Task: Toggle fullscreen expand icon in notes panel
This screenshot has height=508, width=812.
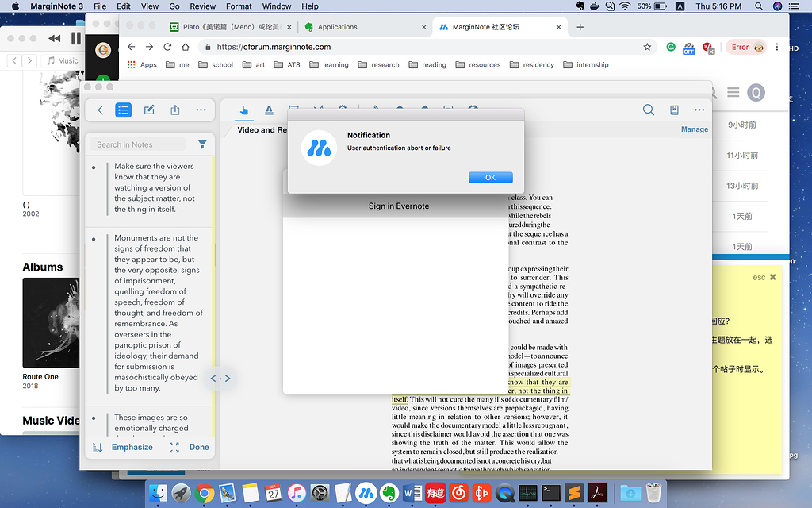Action: tap(174, 448)
